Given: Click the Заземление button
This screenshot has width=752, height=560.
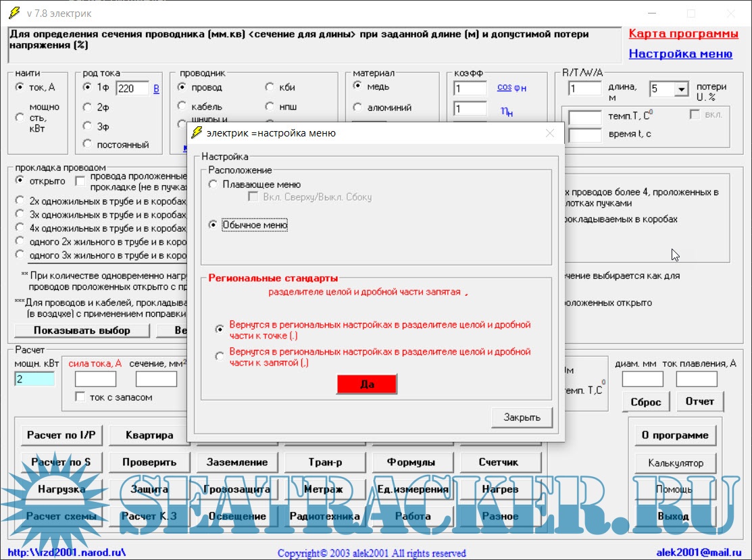Looking at the screenshot, I should pos(236,462).
